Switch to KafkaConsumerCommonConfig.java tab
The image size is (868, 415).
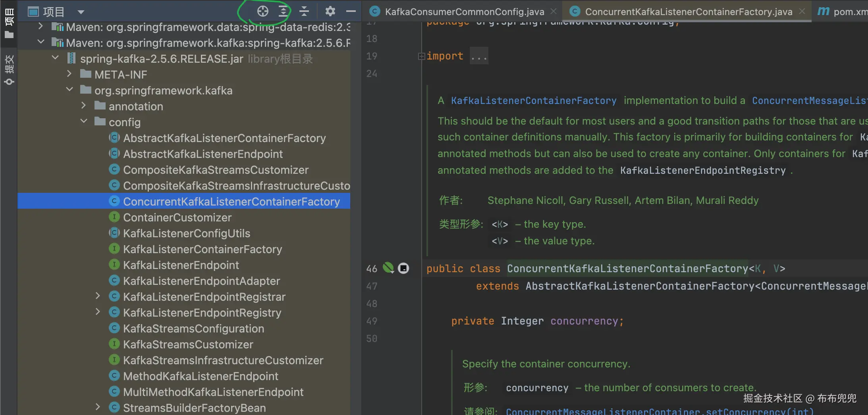point(464,12)
